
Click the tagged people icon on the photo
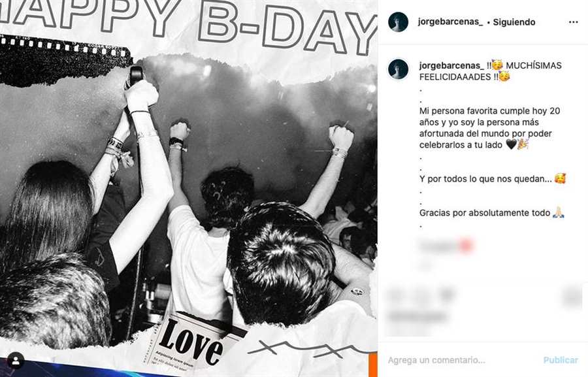click(x=16, y=361)
